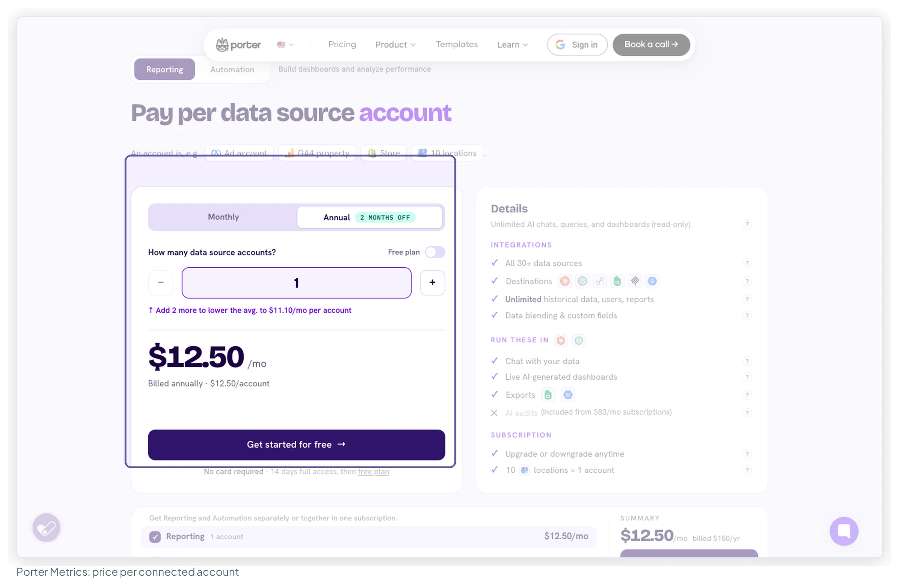Select Annual billing option
The width and height of the screenshot is (899, 588).
click(x=369, y=217)
